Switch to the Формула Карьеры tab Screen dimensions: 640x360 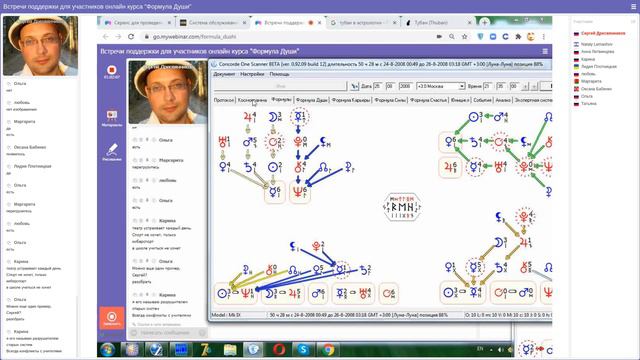(351, 100)
